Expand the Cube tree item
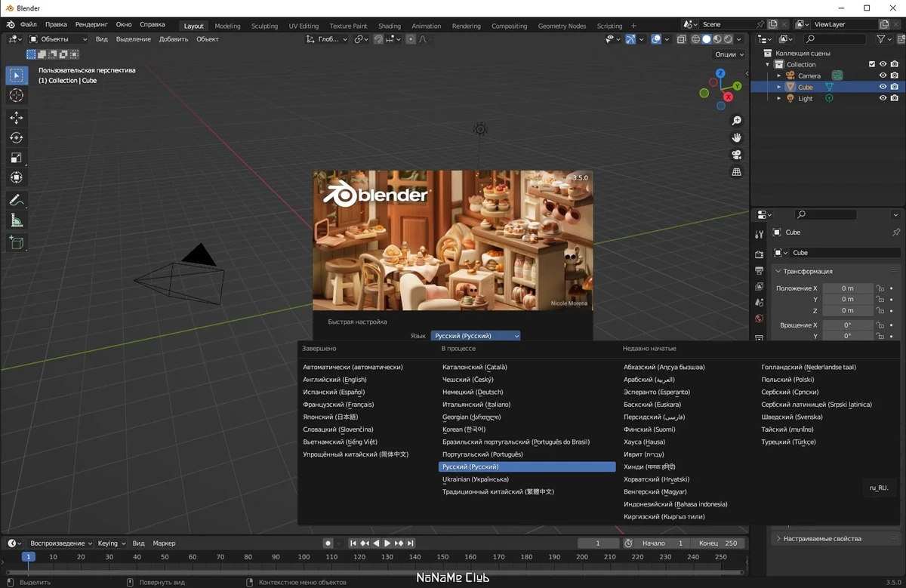The width and height of the screenshot is (906, 588). [x=779, y=87]
